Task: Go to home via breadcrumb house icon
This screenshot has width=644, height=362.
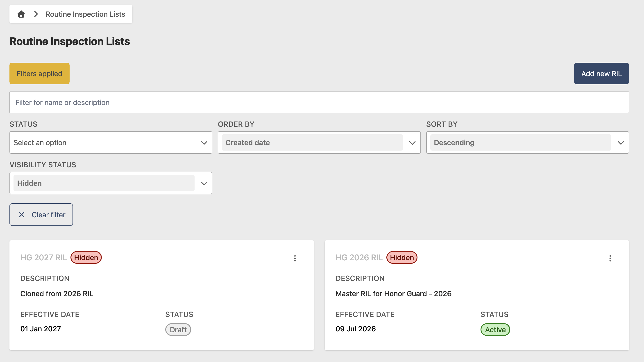Action: click(x=21, y=14)
